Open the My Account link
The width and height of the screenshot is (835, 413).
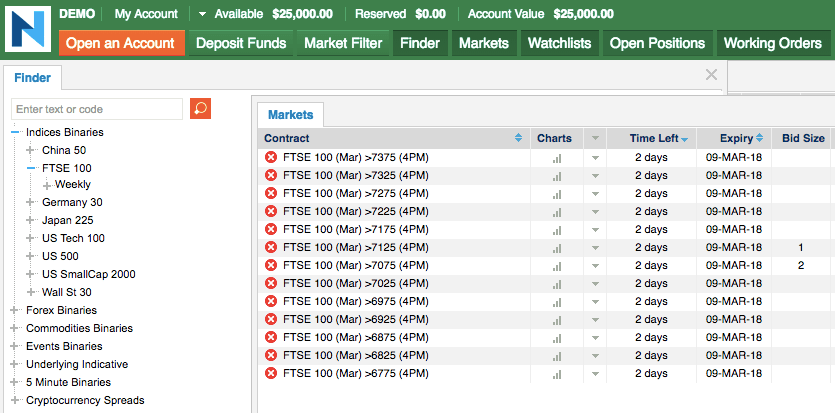[x=146, y=14]
